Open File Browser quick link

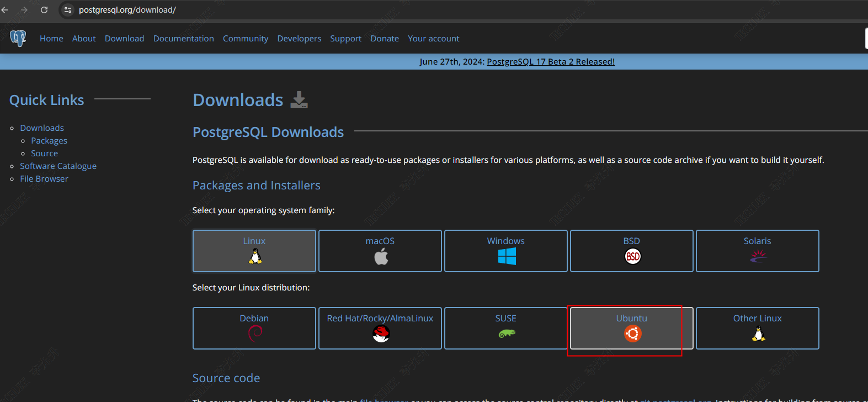tap(44, 179)
